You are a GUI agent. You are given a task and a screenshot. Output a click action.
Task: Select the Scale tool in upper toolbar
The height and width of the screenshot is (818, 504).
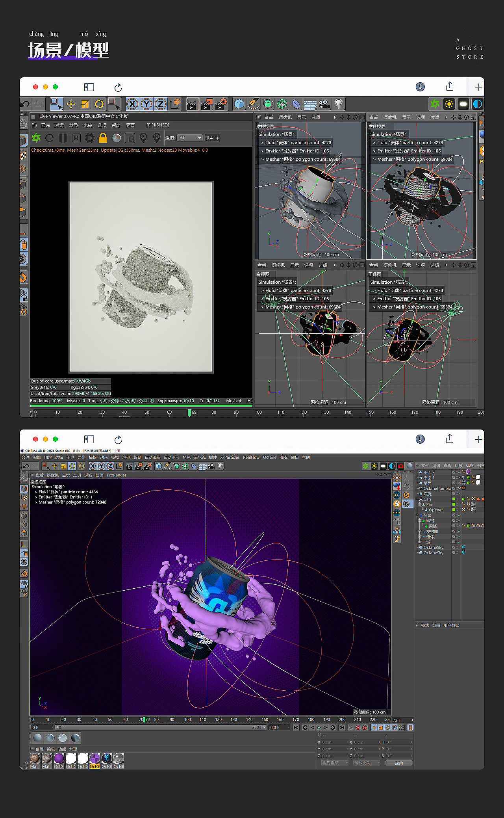(85, 104)
